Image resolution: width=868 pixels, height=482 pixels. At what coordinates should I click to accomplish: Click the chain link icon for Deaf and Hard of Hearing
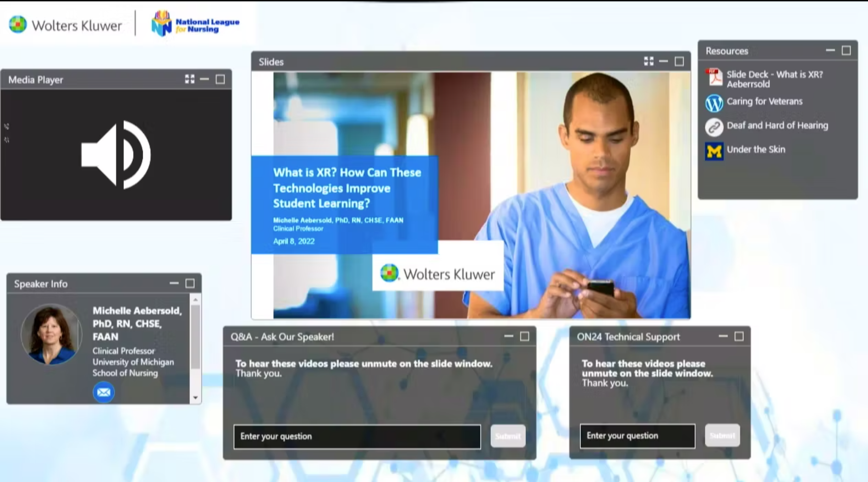point(714,127)
